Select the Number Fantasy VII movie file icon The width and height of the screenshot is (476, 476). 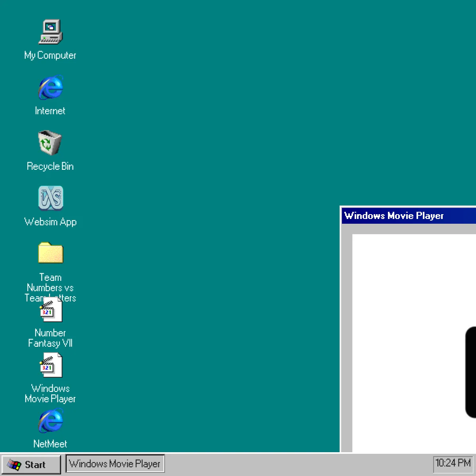pyautogui.click(x=51, y=310)
